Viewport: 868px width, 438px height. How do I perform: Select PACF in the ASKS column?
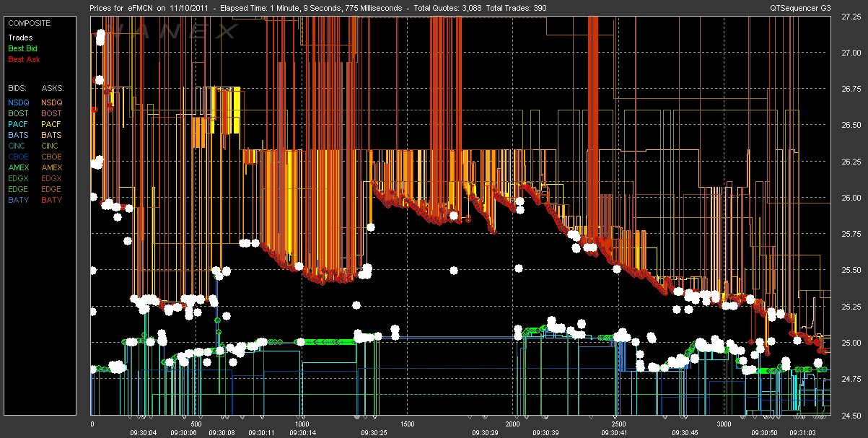pyautogui.click(x=52, y=124)
